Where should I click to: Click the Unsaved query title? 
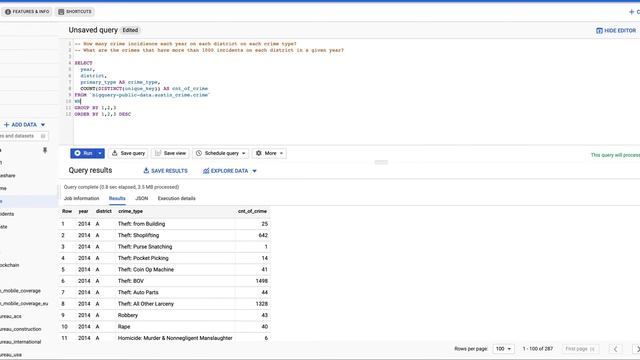[93, 30]
